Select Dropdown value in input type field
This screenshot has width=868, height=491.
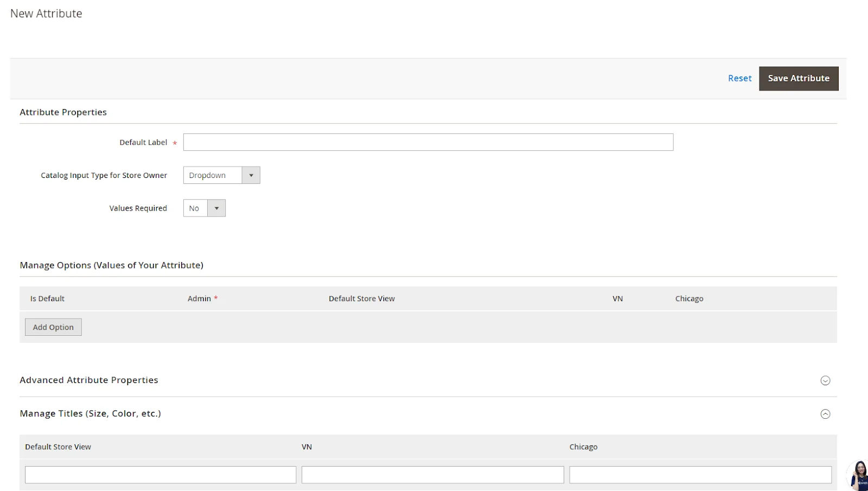212,175
